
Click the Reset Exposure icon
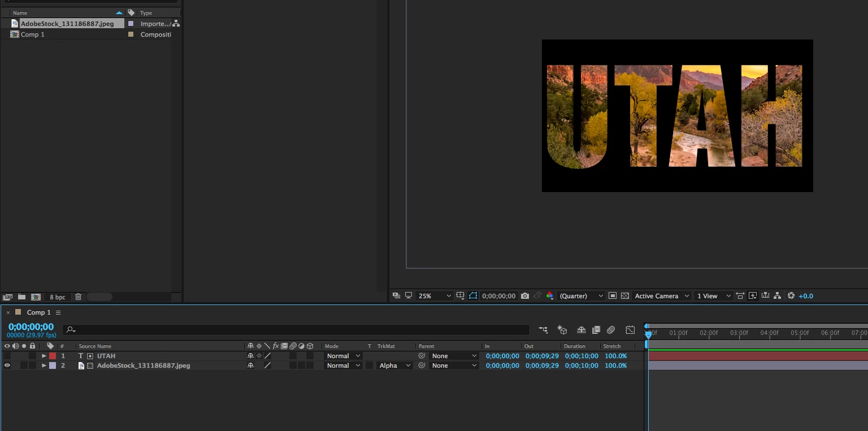[791, 295]
